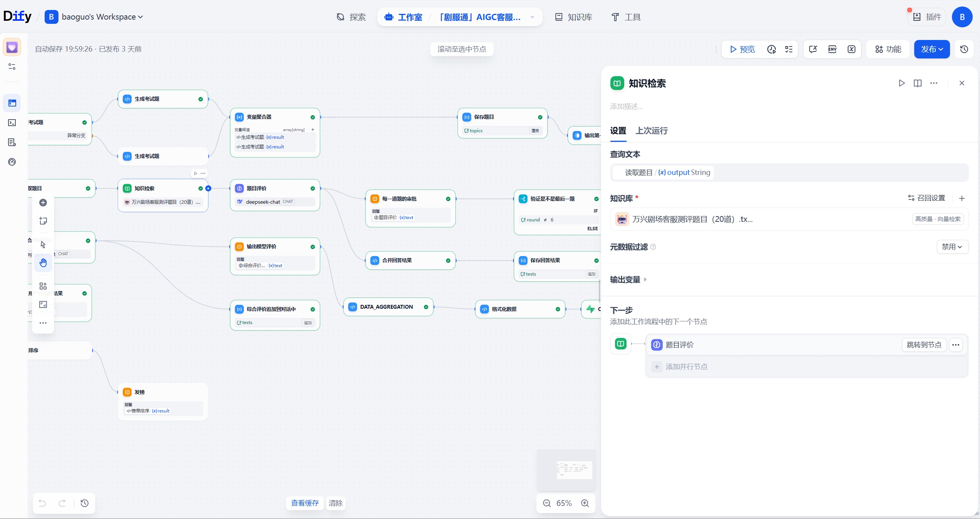
Task: Click the add node plus icon in canvas toolbar
Action: 43,203
